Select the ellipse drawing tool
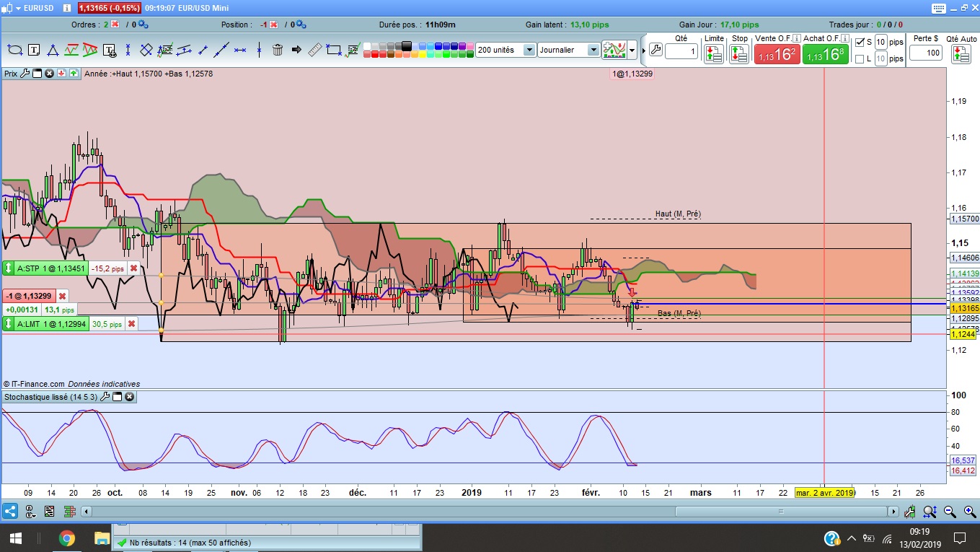This screenshot has height=552, width=980. coord(14,50)
